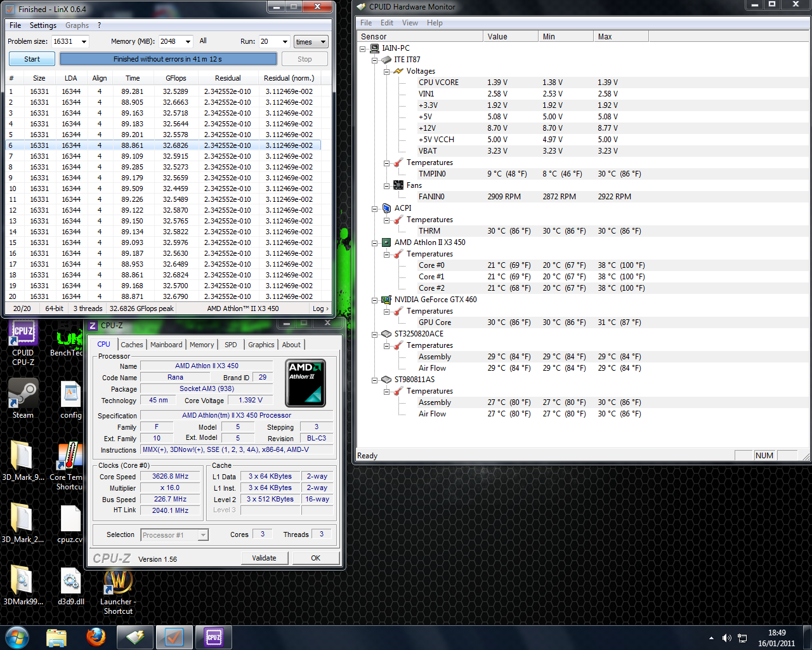Open the cpuz.cvf file icon
812x650 pixels.
[70, 524]
